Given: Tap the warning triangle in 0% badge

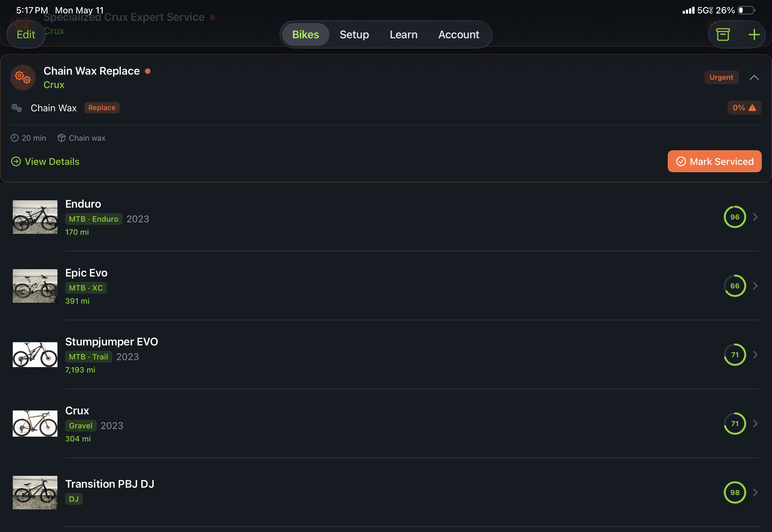Looking at the screenshot, I should [752, 108].
